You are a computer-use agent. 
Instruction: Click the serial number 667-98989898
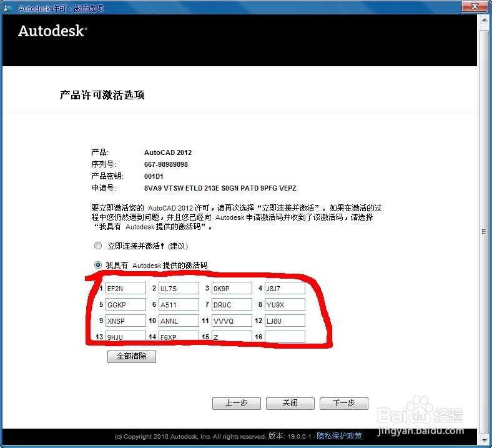click(x=166, y=164)
